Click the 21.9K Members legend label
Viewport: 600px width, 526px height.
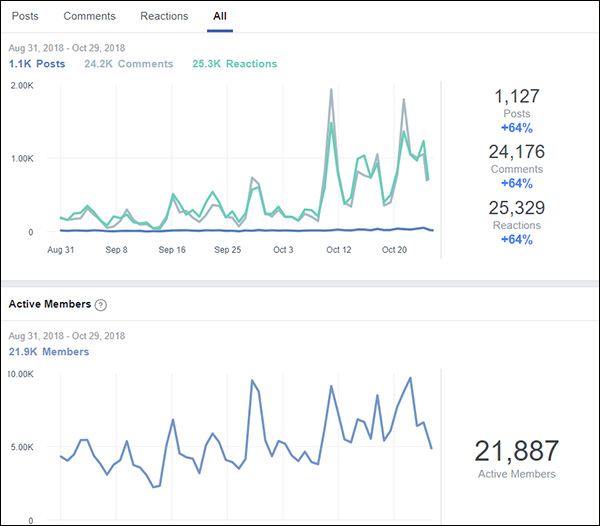(49, 352)
